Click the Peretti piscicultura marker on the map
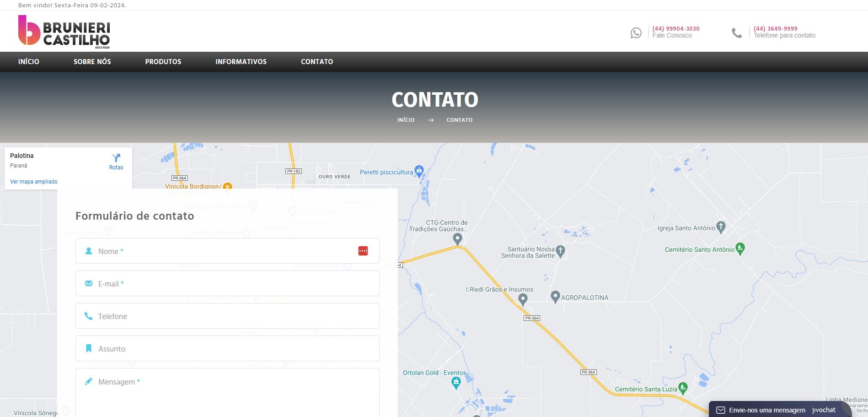The image size is (868, 417). click(x=419, y=171)
